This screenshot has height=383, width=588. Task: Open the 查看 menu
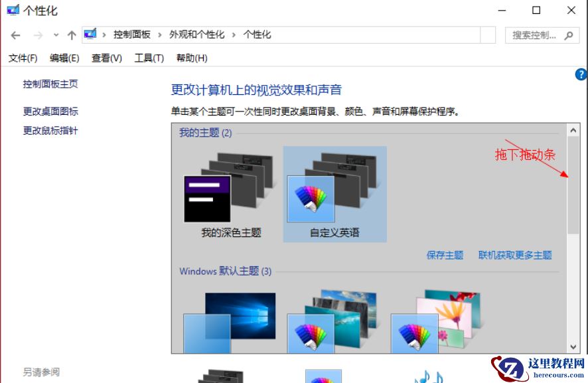(x=106, y=58)
